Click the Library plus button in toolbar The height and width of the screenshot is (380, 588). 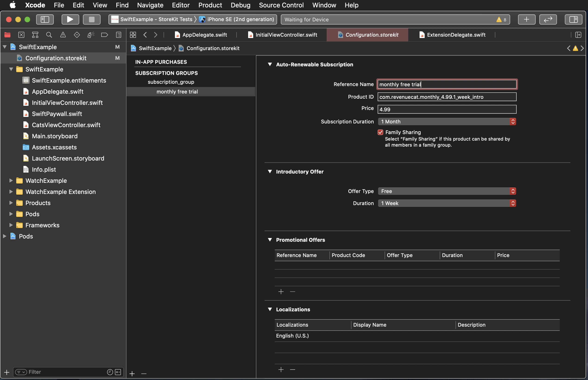click(526, 19)
